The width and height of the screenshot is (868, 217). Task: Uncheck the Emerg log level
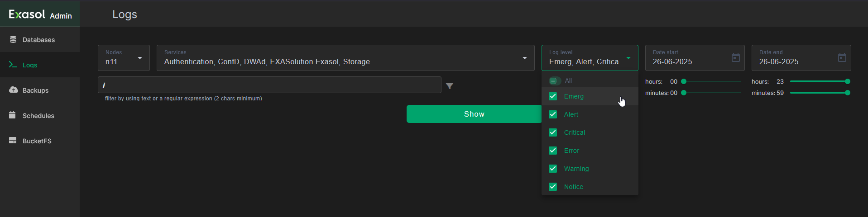[553, 96]
